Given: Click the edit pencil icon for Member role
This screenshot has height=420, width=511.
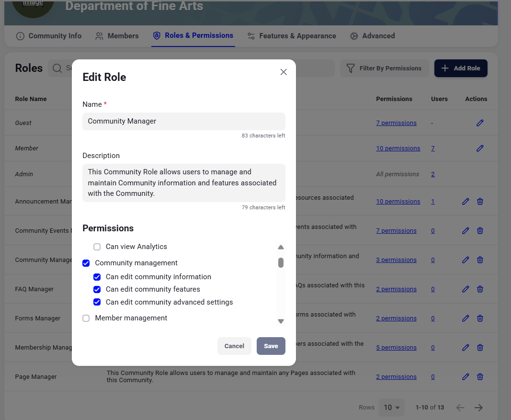Looking at the screenshot, I should (x=480, y=148).
